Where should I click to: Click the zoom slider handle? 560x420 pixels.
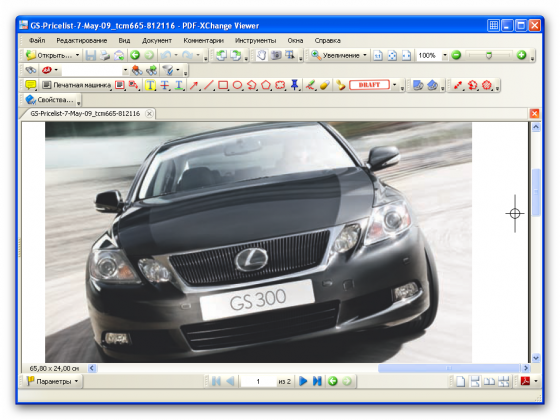(x=489, y=55)
